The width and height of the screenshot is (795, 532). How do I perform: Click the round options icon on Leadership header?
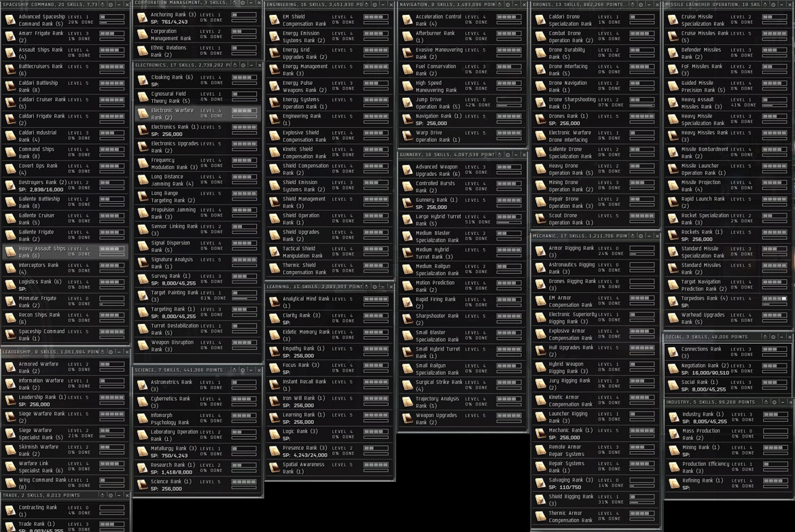click(111, 351)
